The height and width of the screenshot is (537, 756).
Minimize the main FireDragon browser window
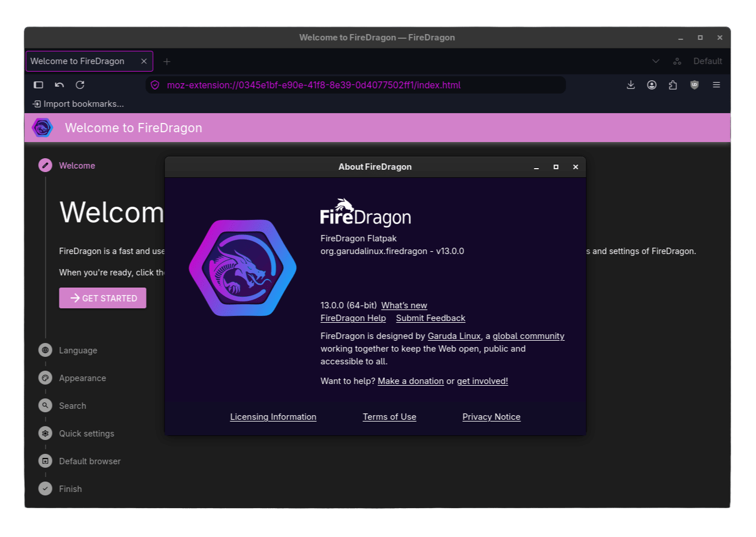pyautogui.click(x=680, y=38)
